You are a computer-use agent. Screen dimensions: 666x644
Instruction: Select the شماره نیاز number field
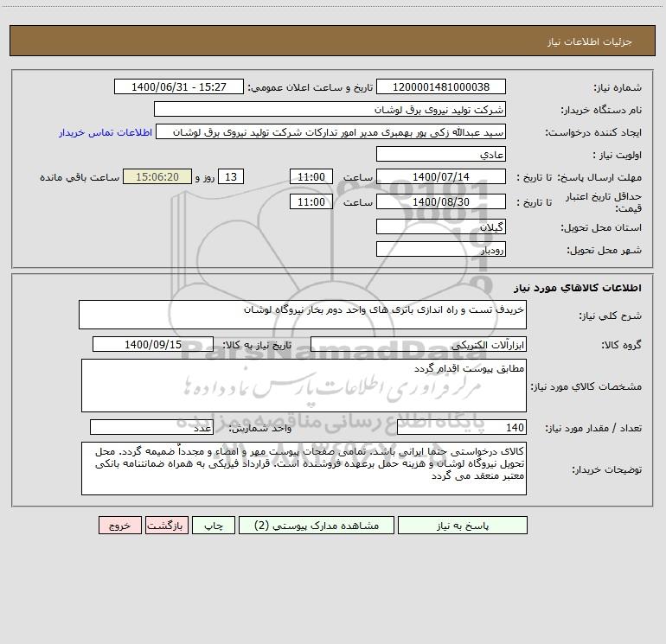tap(441, 86)
